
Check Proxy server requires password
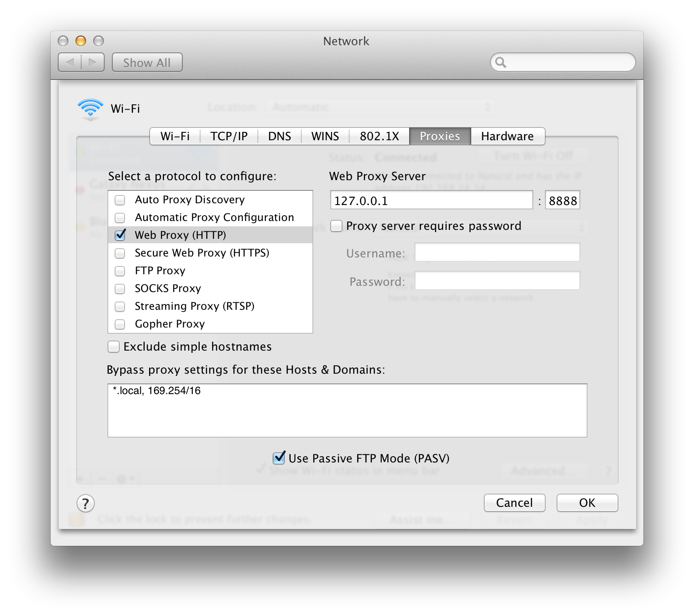tap(336, 226)
